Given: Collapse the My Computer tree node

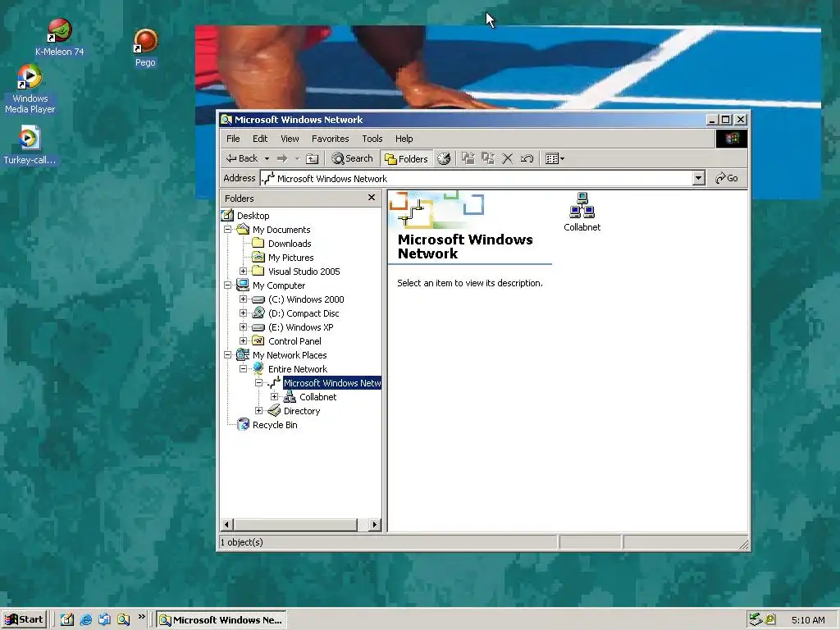Looking at the screenshot, I should point(228,285).
